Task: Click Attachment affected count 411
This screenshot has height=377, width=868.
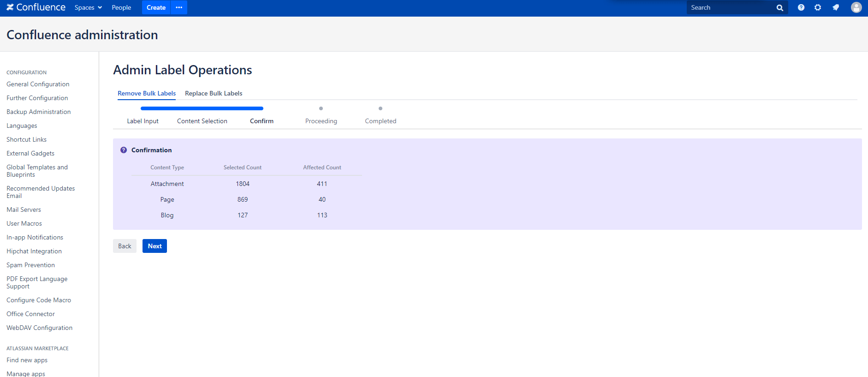Action: pos(322,184)
